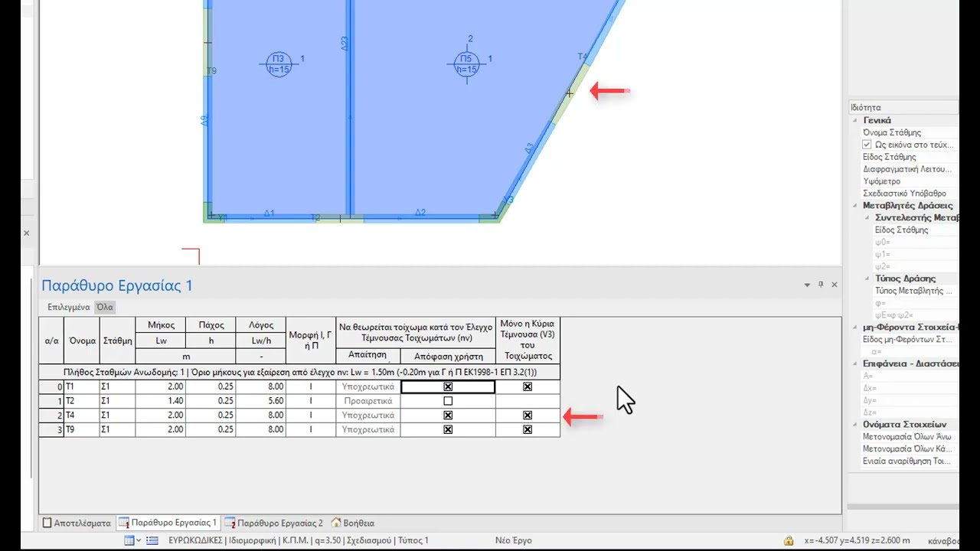980x551 pixels.
Task: Select the Παράθυρο Εργασίας 1 tab
Action: (168, 523)
